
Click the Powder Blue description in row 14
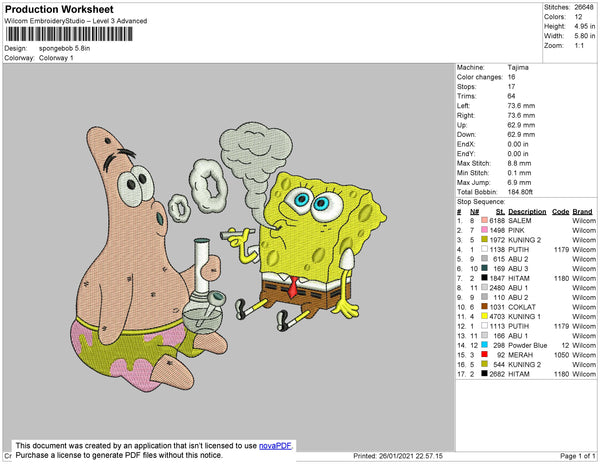[527, 345]
